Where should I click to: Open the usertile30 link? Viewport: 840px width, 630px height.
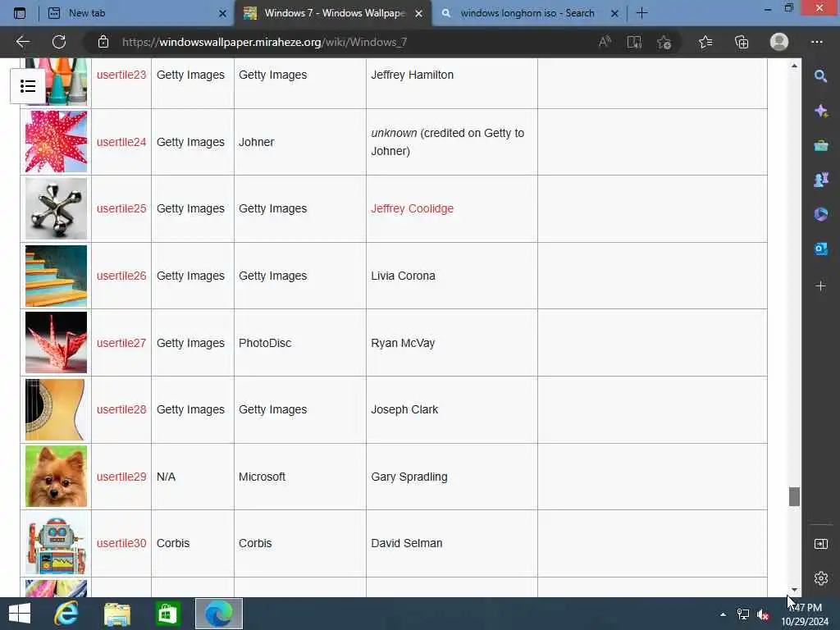[121, 543]
